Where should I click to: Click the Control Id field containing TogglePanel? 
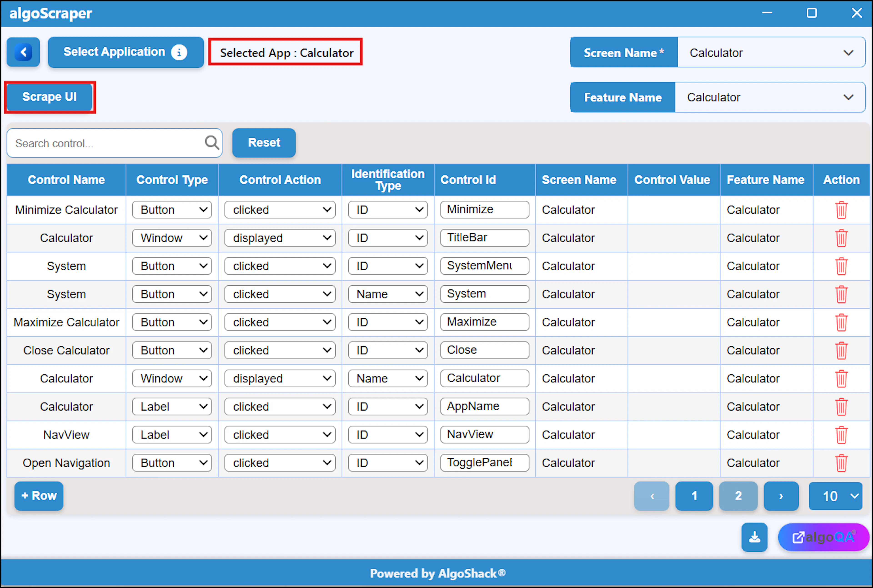click(x=485, y=463)
